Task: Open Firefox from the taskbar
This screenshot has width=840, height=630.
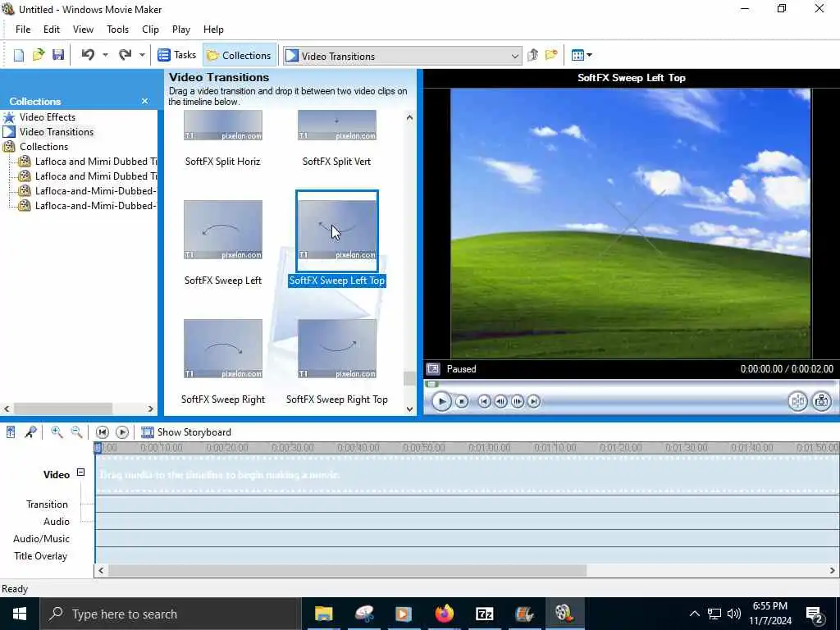Action: tap(444, 614)
